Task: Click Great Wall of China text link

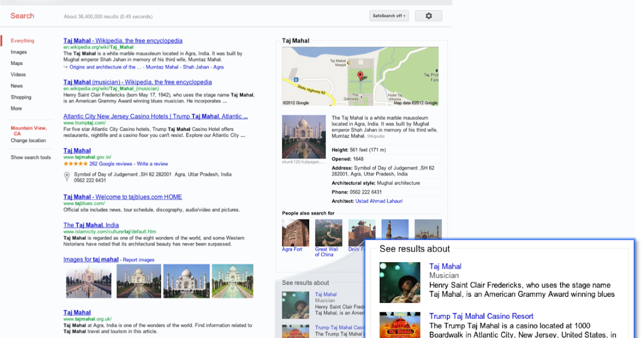Action: click(x=327, y=252)
